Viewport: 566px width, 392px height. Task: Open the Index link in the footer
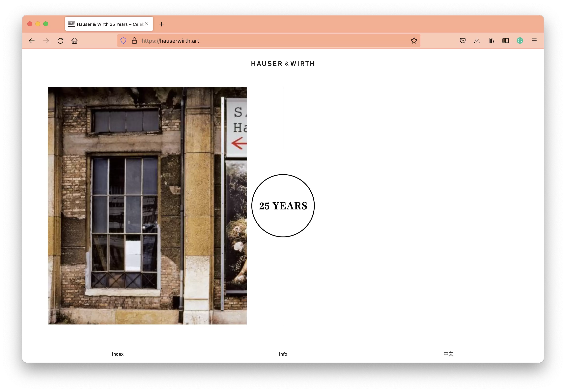(118, 354)
